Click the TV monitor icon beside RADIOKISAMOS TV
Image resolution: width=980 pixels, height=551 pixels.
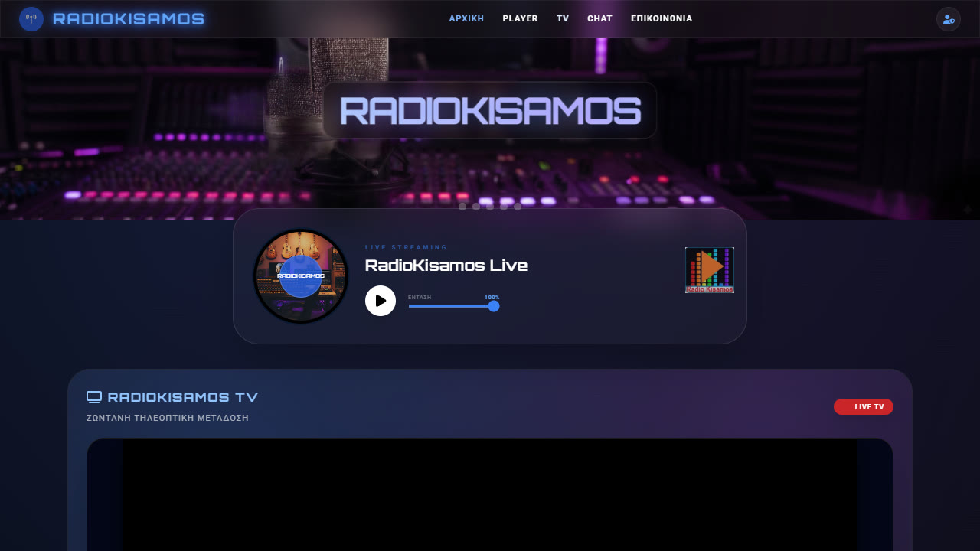coord(94,397)
